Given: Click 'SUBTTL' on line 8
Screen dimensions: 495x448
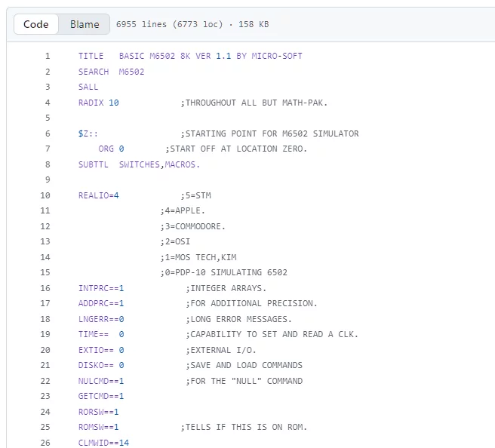Looking at the screenshot, I should [94, 164].
